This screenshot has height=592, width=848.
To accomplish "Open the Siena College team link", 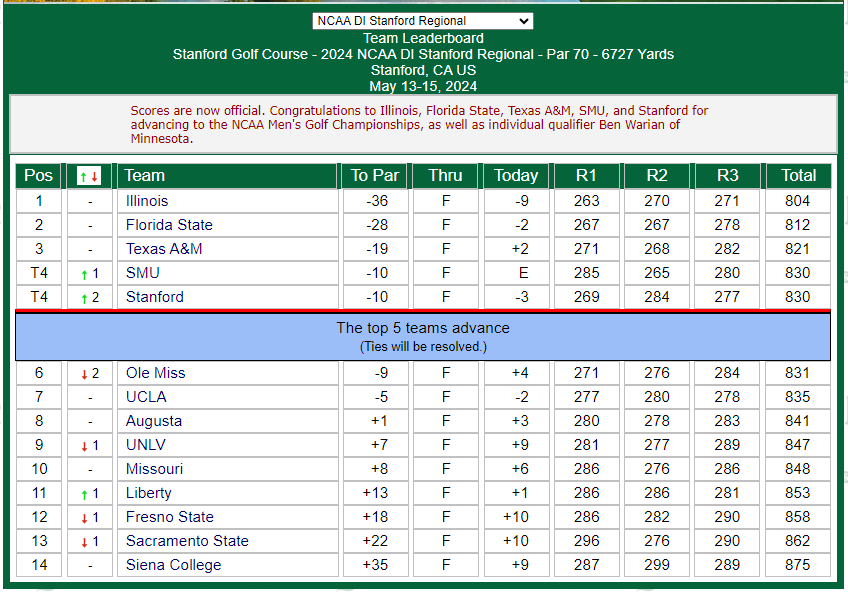I will (174, 565).
